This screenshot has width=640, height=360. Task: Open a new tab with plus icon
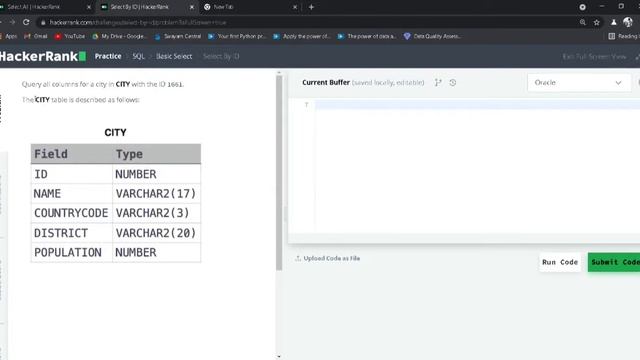pyautogui.click(x=311, y=7)
